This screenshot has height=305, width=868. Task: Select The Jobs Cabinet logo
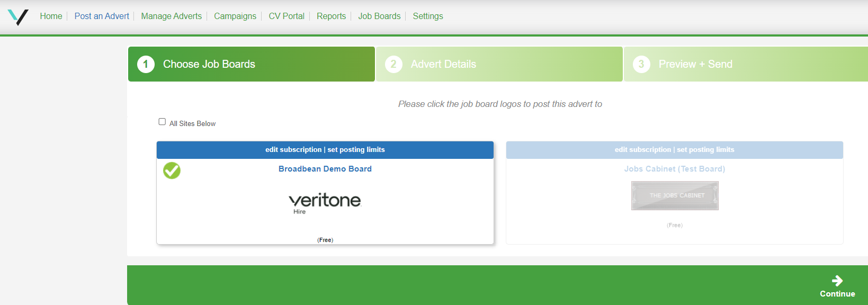pyautogui.click(x=674, y=195)
